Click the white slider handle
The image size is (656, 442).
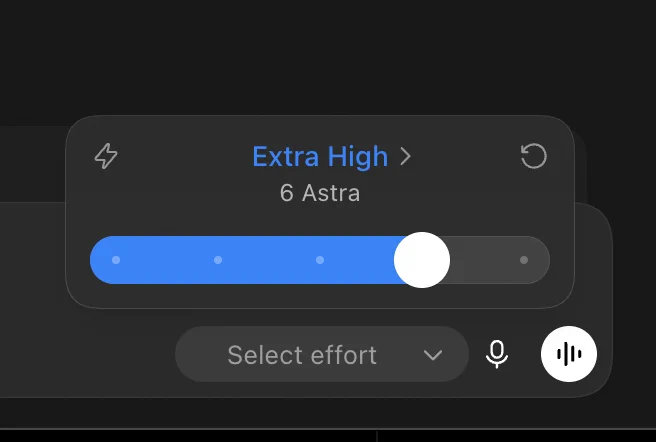click(x=422, y=260)
